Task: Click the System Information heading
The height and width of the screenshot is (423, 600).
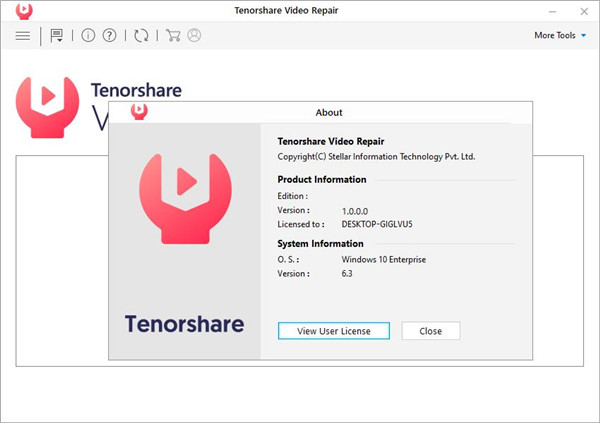Action: (x=320, y=244)
